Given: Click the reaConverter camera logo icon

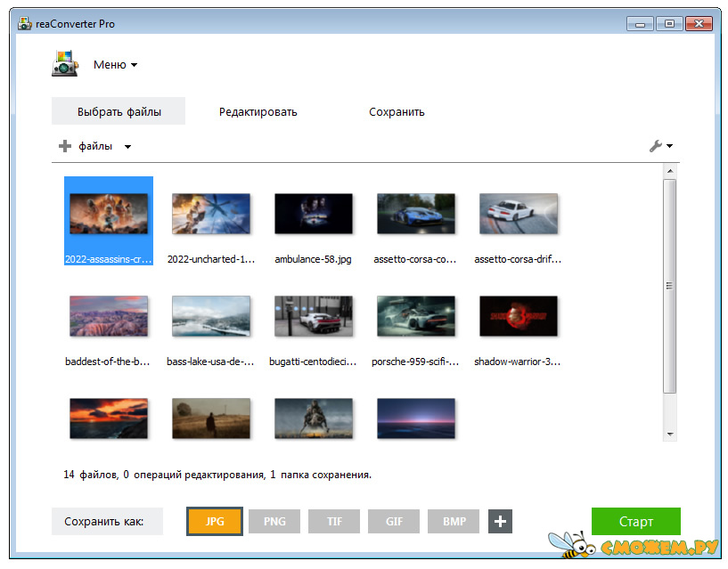Looking at the screenshot, I should (x=64, y=63).
